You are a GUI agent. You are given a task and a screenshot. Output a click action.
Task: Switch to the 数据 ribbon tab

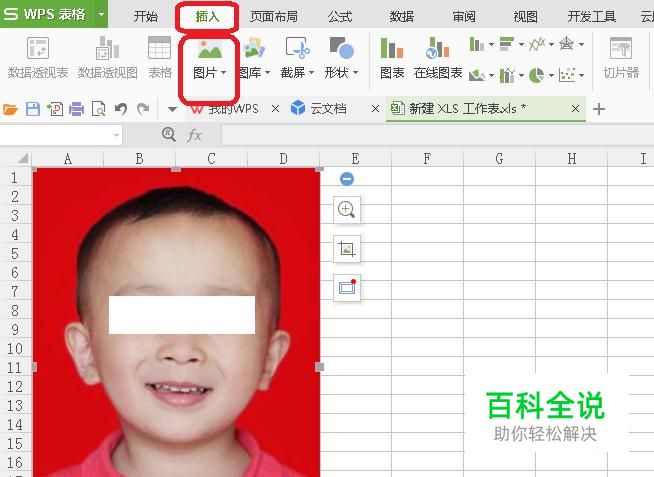point(402,17)
